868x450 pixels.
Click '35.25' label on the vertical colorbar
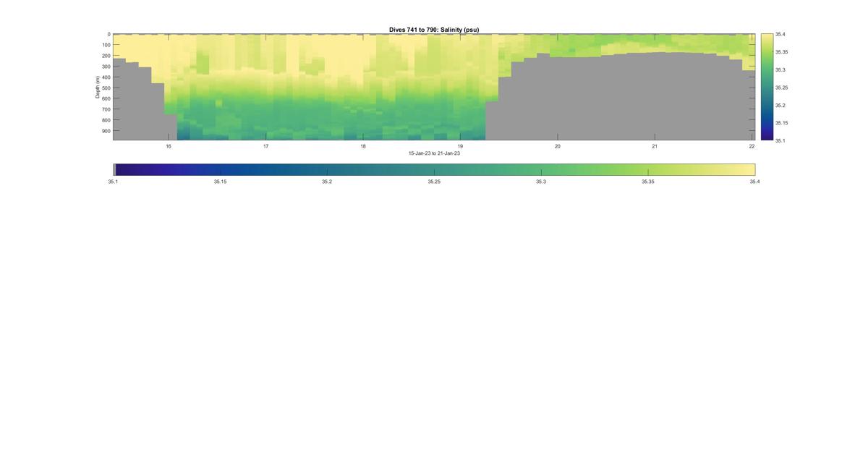(782, 88)
